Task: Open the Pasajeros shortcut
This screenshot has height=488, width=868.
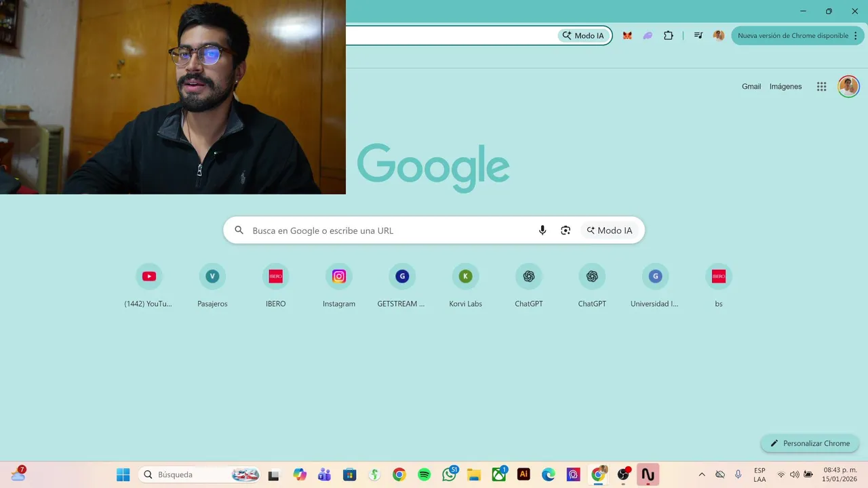Action: [212, 285]
